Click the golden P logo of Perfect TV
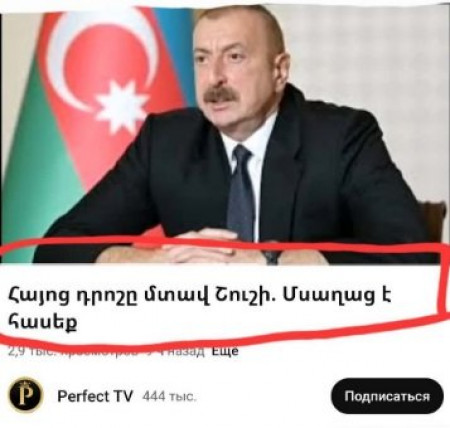This screenshot has height=428, width=450. pyautogui.click(x=26, y=396)
